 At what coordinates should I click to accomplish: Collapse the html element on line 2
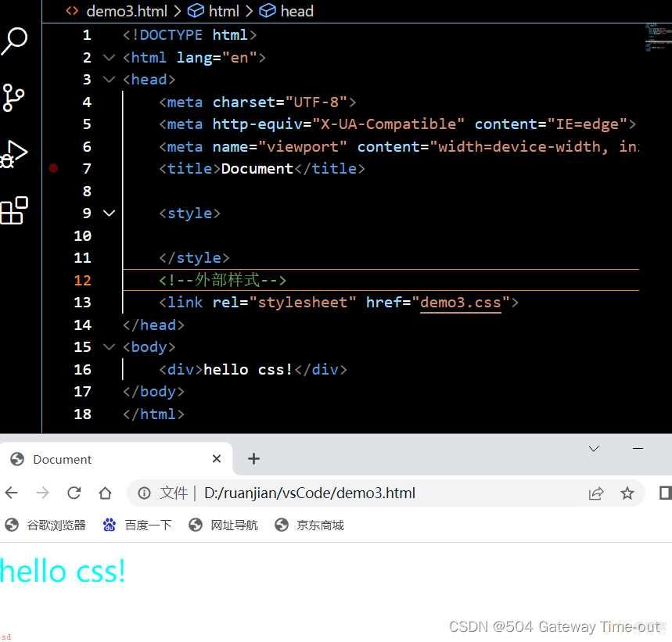click(110, 57)
